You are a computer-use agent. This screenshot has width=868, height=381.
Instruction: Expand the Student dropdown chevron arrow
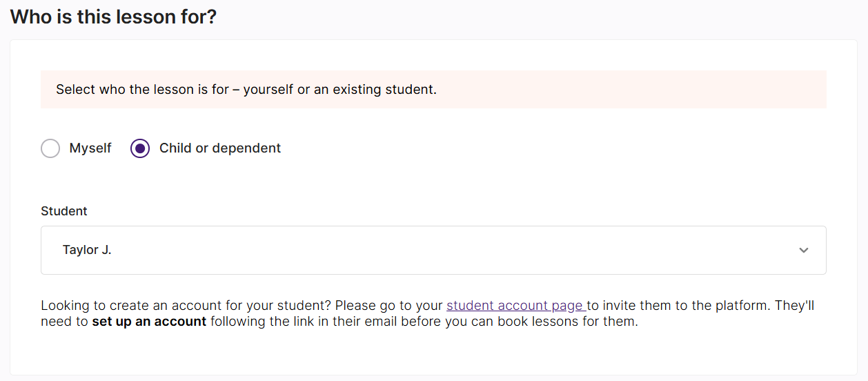803,251
